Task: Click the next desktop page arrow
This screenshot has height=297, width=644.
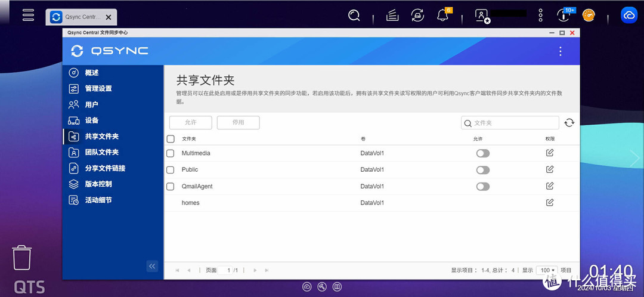Action: (634, 158)
